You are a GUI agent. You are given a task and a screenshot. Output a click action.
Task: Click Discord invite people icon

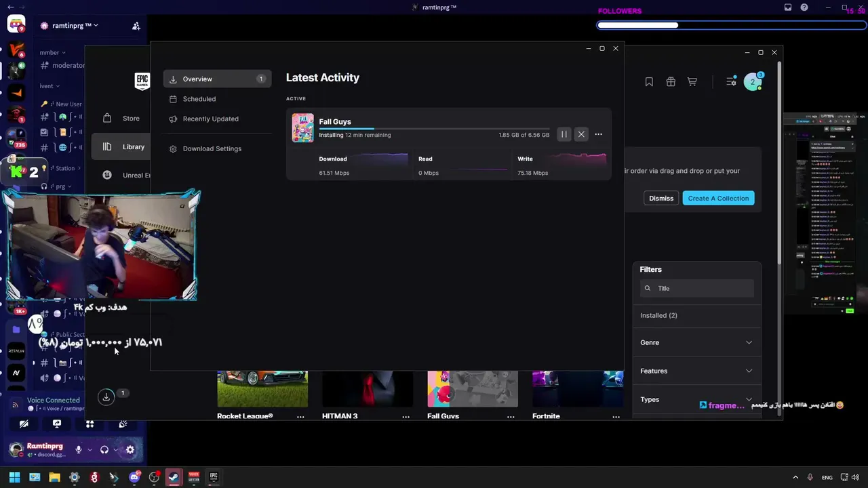pyautogui.click(x=136, y=26)
